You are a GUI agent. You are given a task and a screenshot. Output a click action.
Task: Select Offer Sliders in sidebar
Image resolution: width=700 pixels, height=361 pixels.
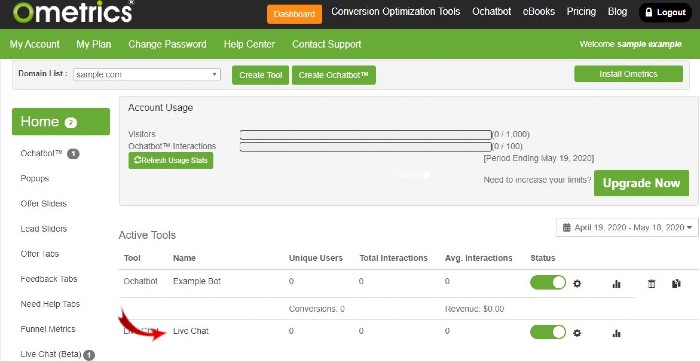[43, 203]
